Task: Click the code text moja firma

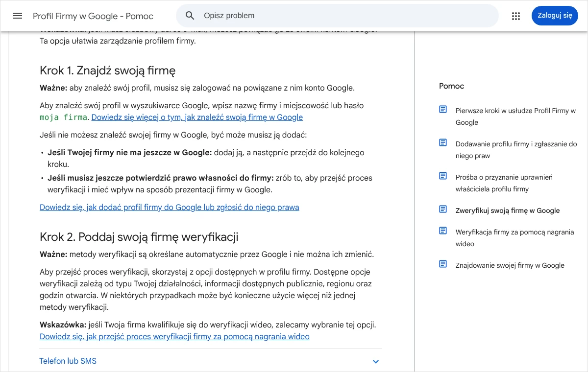Action: point(64,117)
